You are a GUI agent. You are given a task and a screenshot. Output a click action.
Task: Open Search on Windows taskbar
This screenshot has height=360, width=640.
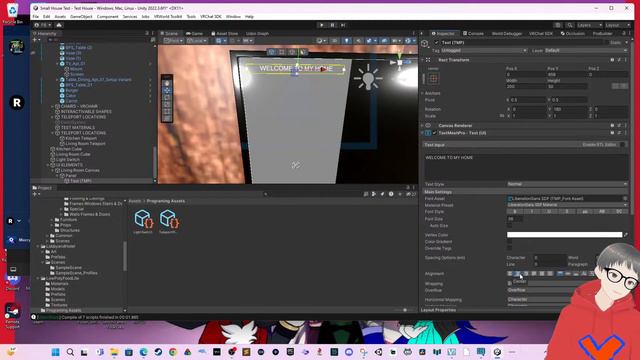[x=70, y=352]
